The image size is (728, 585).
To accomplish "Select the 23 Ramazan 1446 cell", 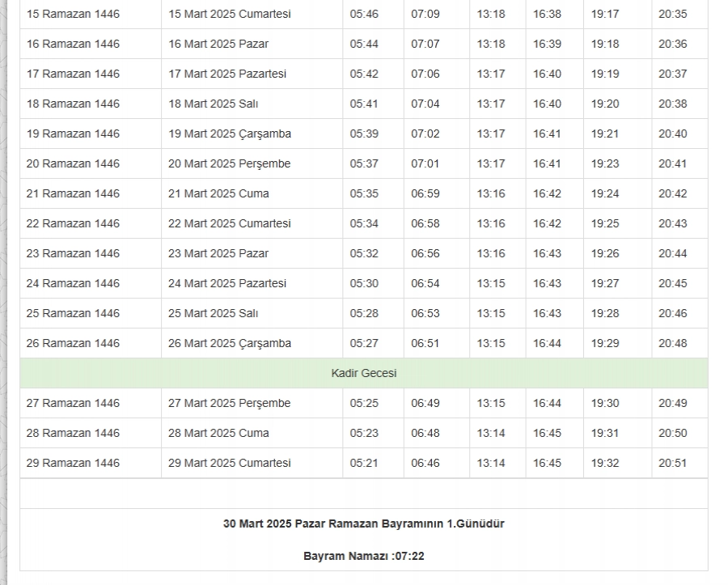I will tap(73, 253).
